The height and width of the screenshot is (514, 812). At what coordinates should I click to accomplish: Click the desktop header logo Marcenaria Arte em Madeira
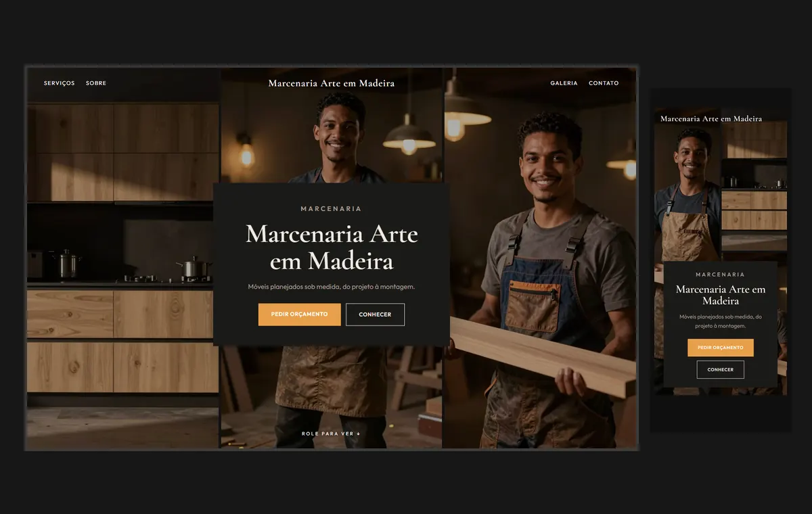(x=332, y=83)
